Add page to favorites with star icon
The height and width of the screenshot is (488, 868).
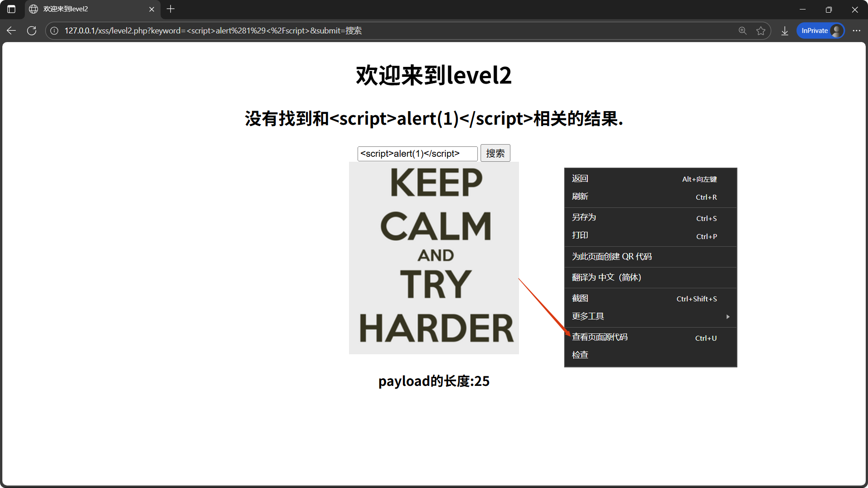coord(761,31)
